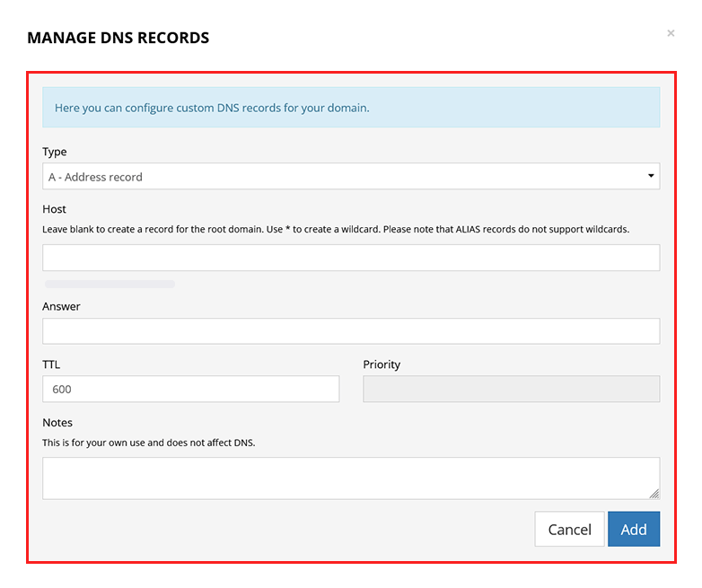Viewport: 702px width, 588px height.
Task: Click the Notes text area resize handle
Action: 654,494
